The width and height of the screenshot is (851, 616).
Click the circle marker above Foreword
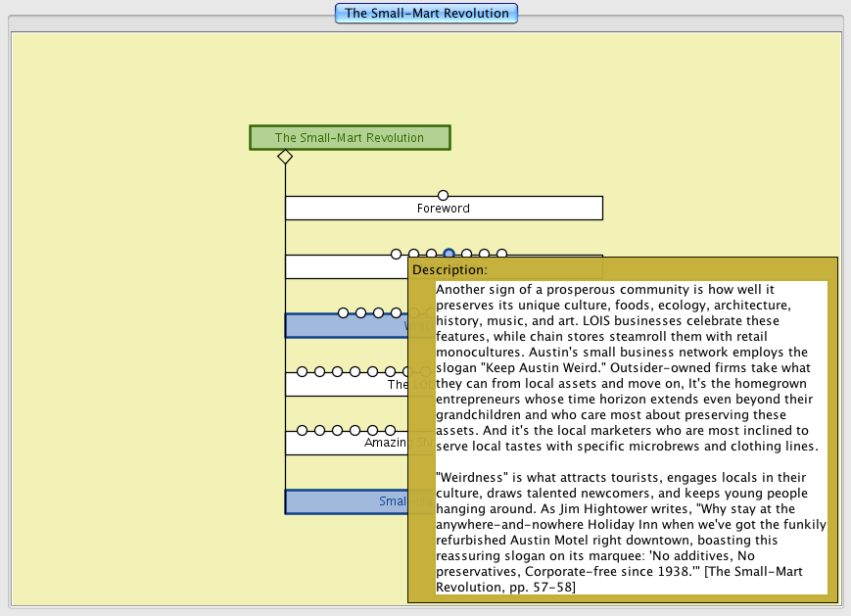click(x=443, y=196)
